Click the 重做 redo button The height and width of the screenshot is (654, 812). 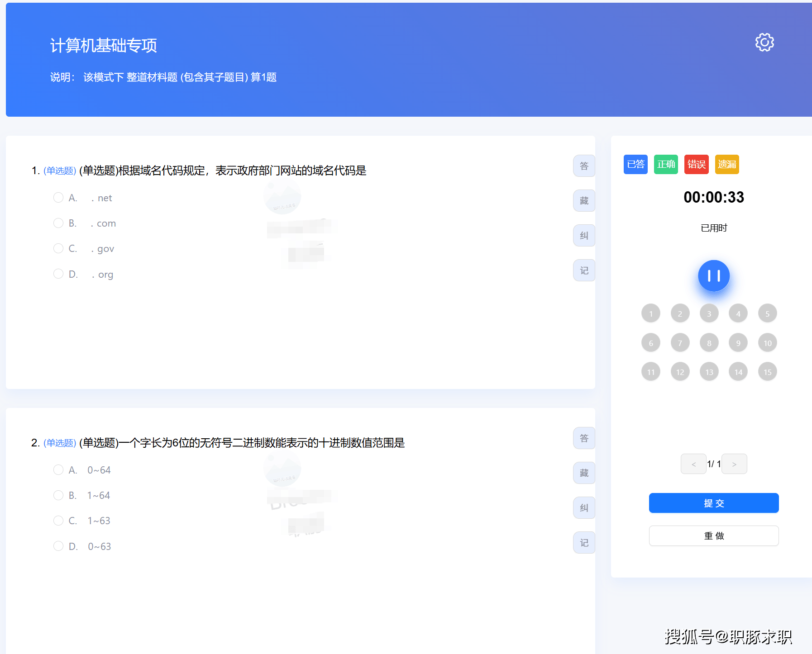pos(714,536)
